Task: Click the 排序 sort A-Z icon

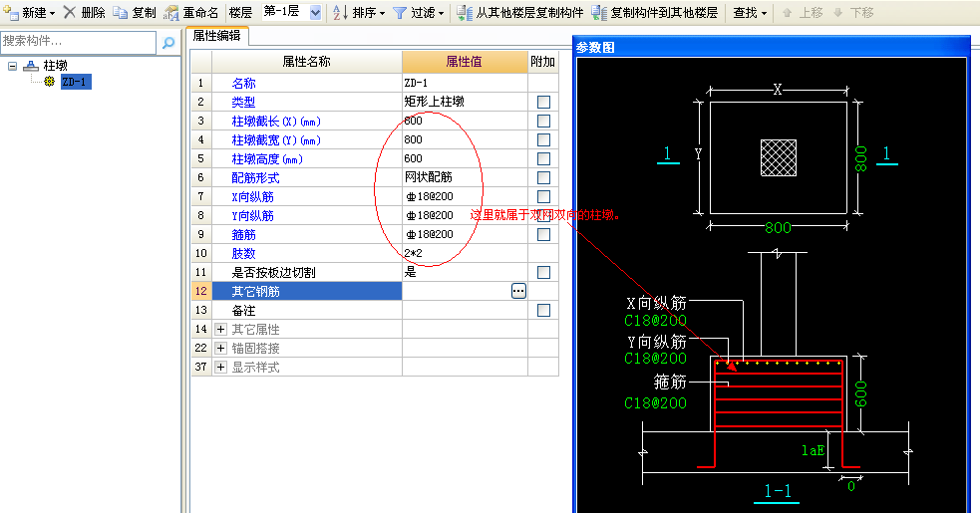Action: pos(340,12)
